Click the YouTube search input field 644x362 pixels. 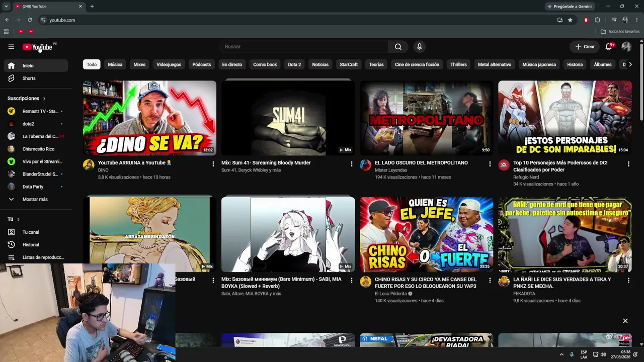pyautogui.click(x=304, y=47)
